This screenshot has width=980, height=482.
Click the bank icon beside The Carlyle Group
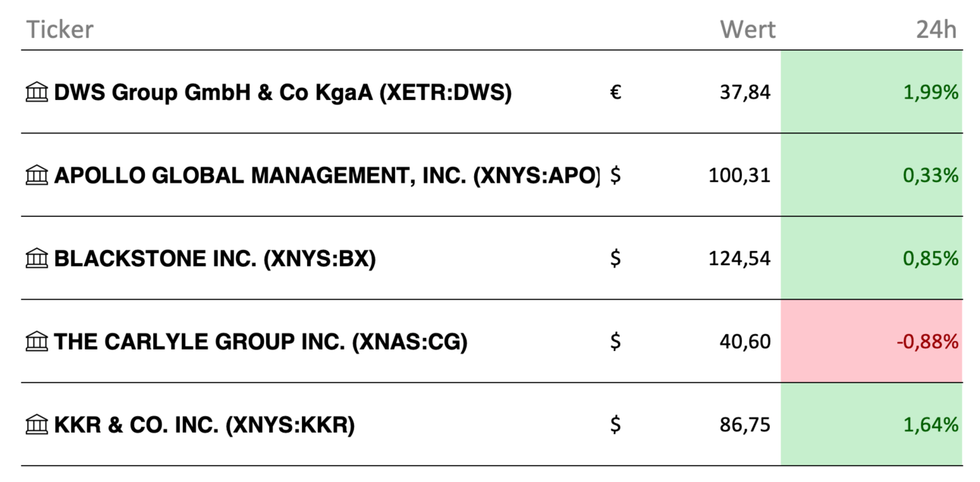36,342
